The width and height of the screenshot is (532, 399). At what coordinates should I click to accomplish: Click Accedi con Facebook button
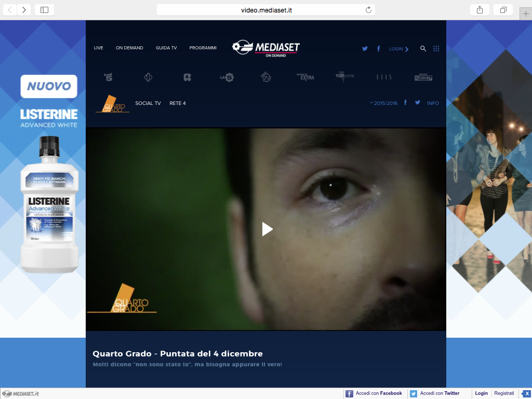tap(374, 394)
